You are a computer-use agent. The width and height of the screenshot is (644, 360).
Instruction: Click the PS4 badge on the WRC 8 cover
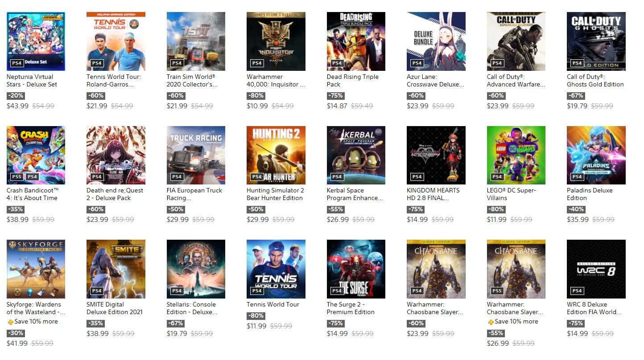[x=577, y=291]
